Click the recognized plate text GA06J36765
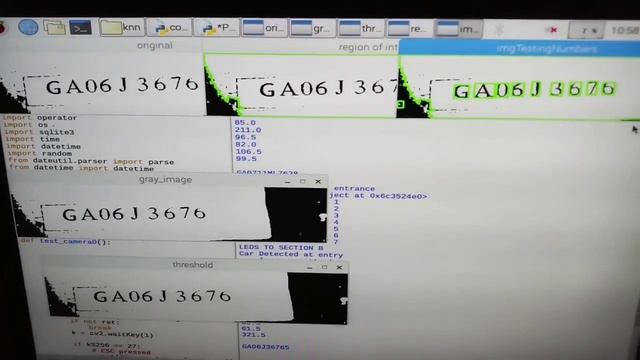This screenshot has width=640, height=360. (x=266, y=347)
